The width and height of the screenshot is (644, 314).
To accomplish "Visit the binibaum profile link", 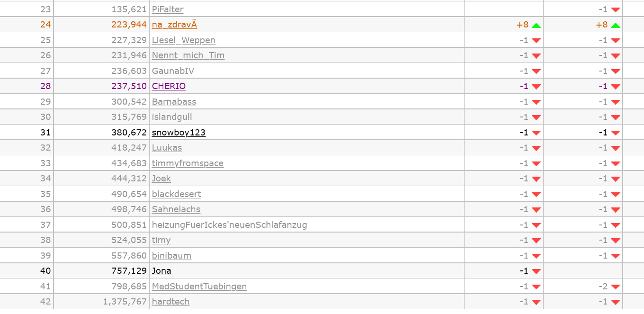I will click(x=171, y=256).
